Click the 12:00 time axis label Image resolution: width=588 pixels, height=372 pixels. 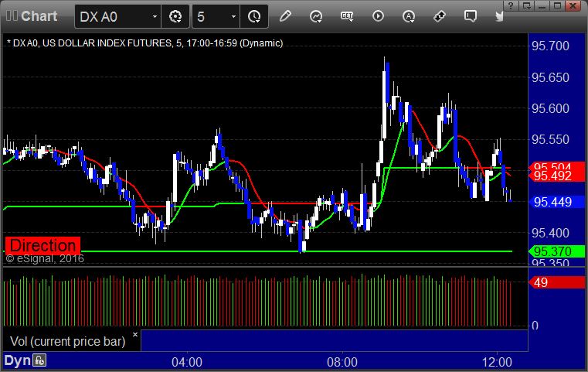[x=497, y=362]
